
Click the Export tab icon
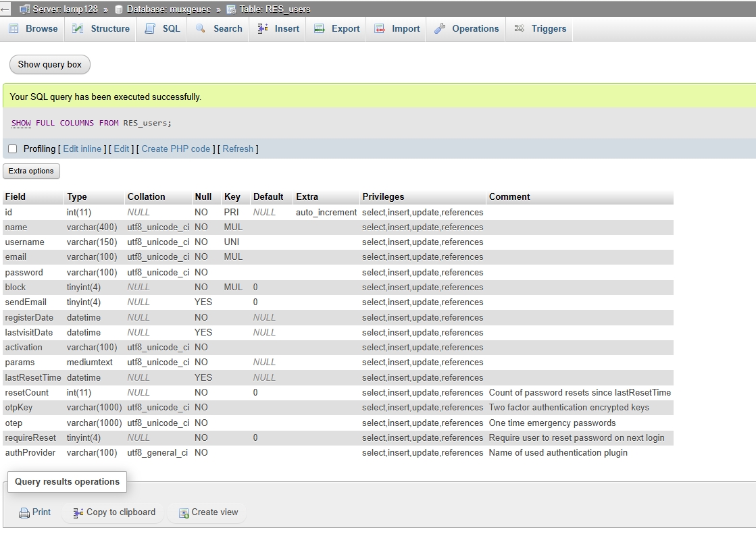[320, 29]
